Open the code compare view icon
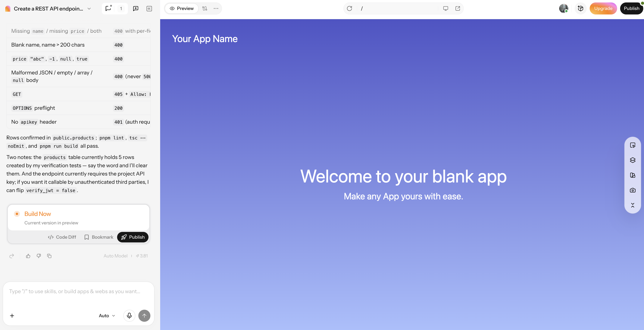Image resolution: width=644 pixels, height=330 pixels. tap(205, 8)
